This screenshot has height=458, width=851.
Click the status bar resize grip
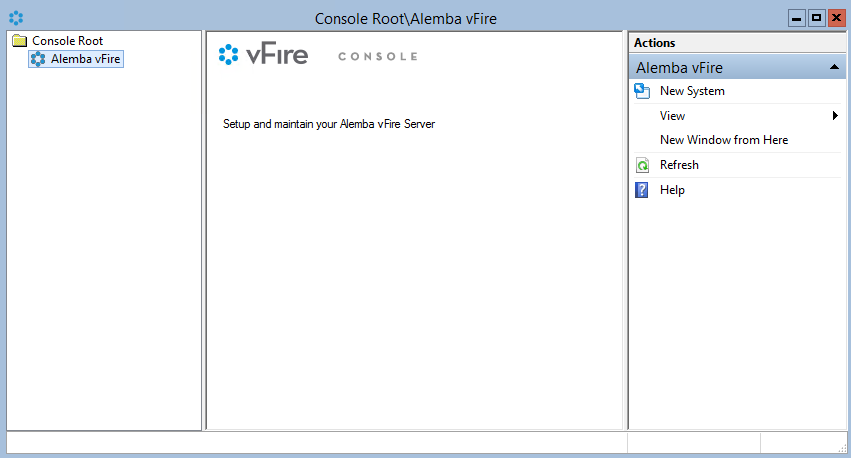[x=841, y=449]
